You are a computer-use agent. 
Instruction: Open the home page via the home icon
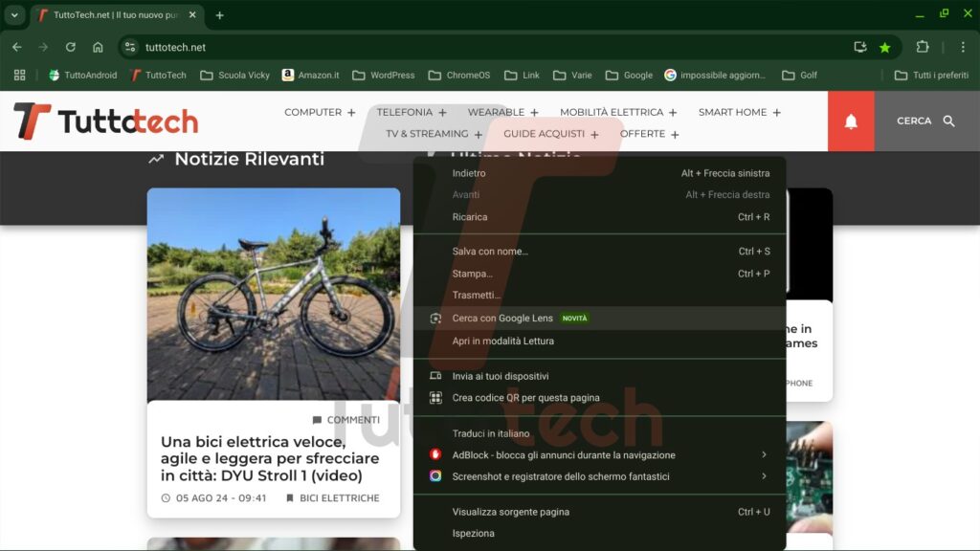[x=97, y=46]
